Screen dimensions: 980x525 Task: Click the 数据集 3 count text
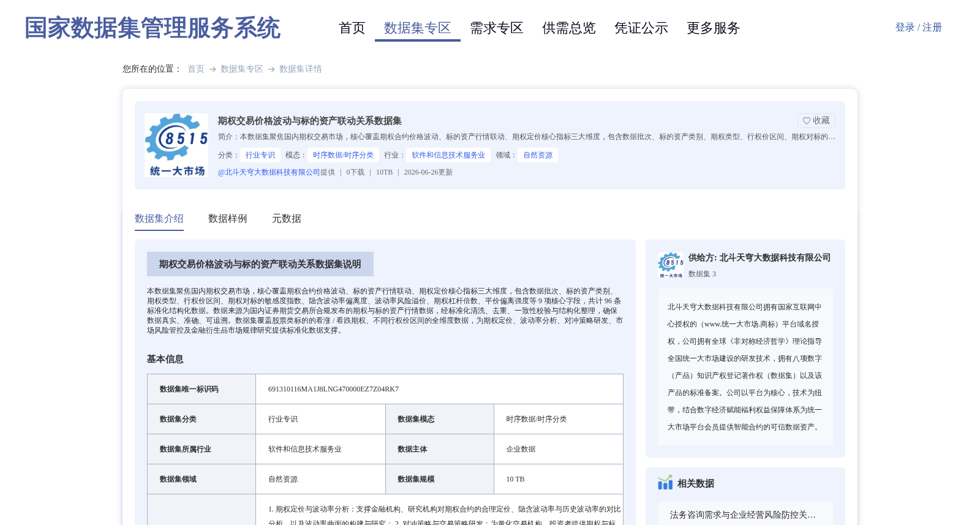(x=702, y=274)
